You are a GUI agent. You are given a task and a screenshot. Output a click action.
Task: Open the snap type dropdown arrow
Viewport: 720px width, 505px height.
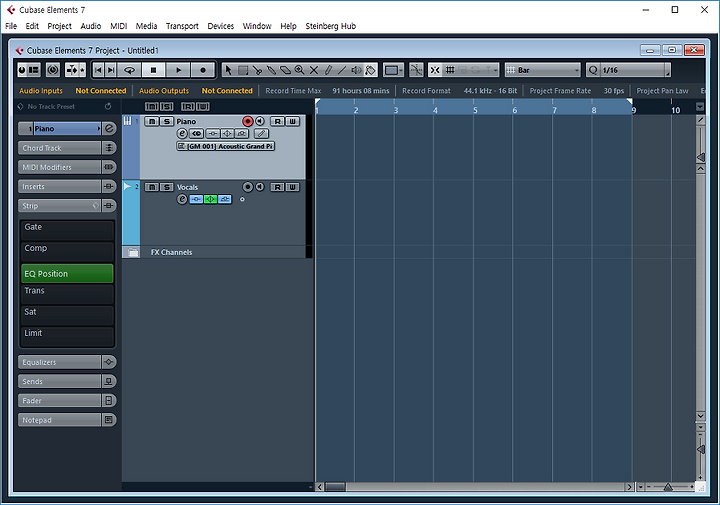[x=495, y=70]
